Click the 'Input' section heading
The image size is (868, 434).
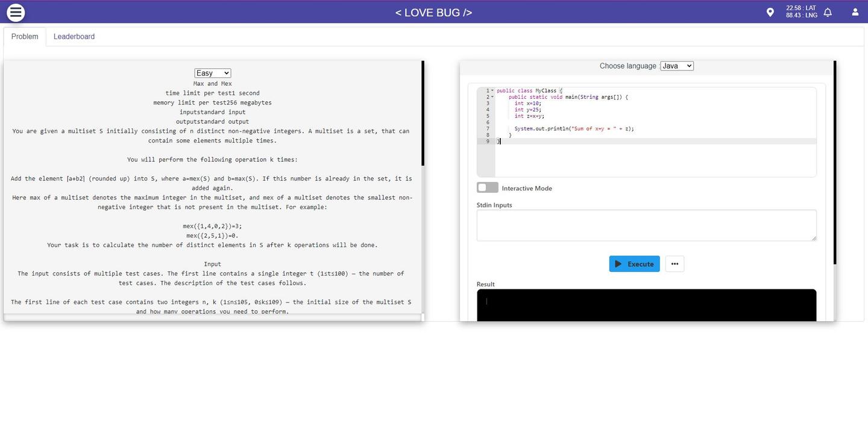[x=213, y=264]
